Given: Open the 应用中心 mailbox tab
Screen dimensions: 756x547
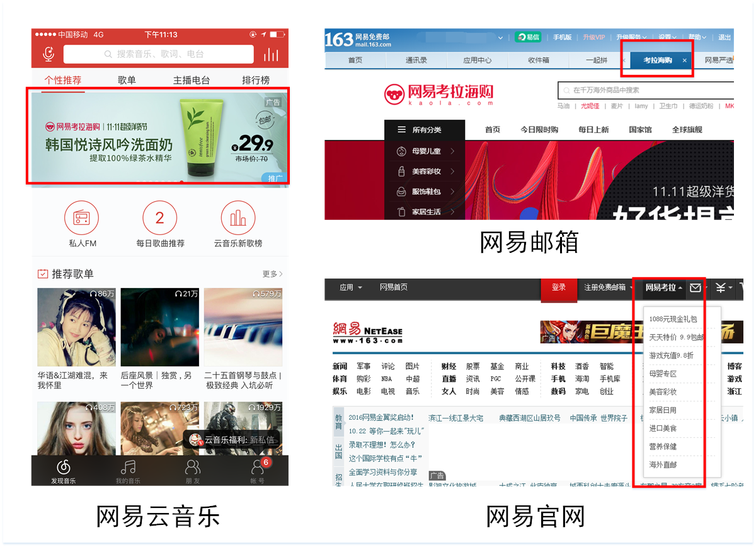Looking at the screenshot, I should 478,60.
